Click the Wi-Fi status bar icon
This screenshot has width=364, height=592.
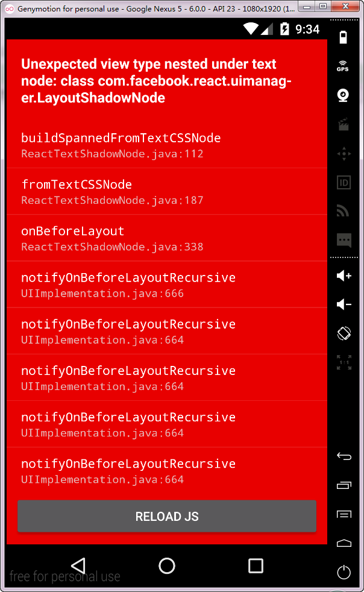(x=251, y=29)
